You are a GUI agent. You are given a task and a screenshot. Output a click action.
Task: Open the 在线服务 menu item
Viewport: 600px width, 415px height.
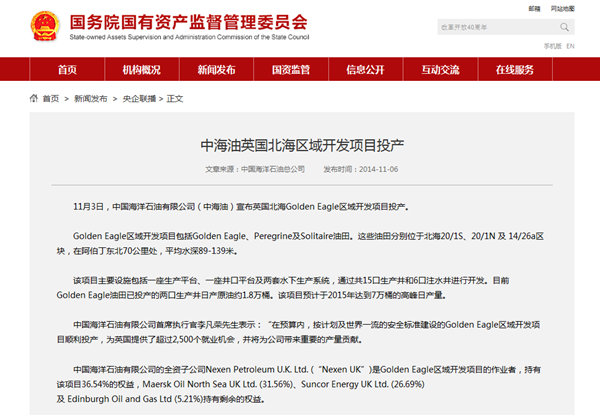click(x=514, y=69)
